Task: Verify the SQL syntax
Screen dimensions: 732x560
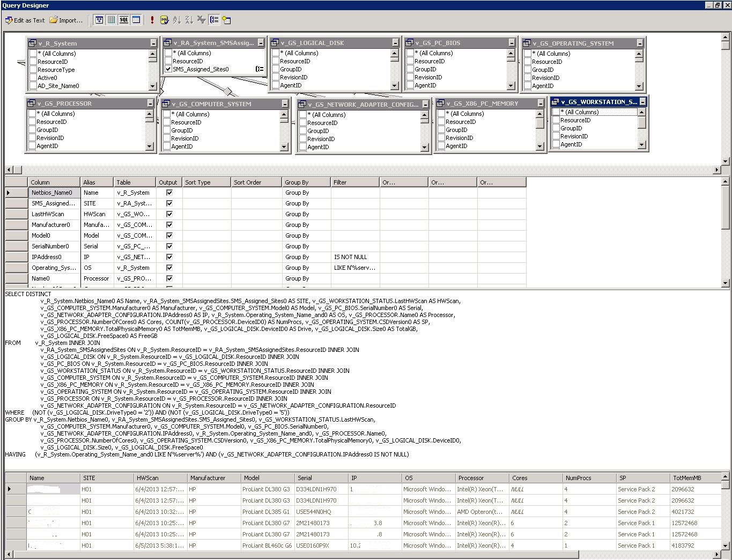Action: (x=164, y=20)
